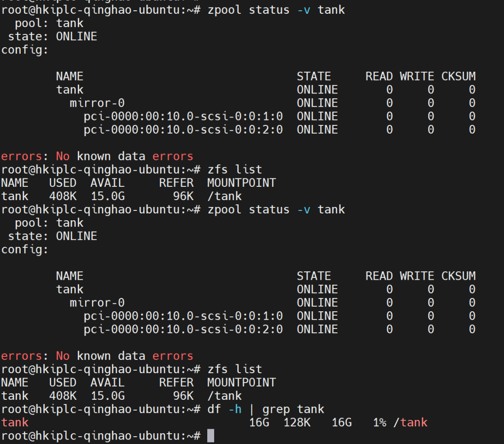Click the second "zpool status -v tank" command

[276, 209]
